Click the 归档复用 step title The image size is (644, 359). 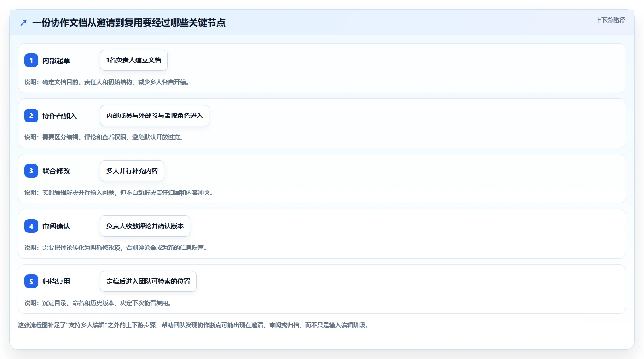tap(56, 281)
